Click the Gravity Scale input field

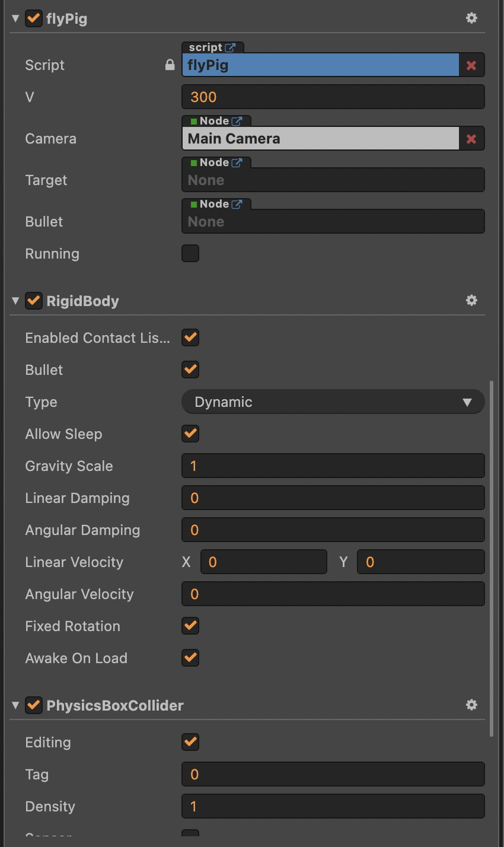tap(333, 466)
